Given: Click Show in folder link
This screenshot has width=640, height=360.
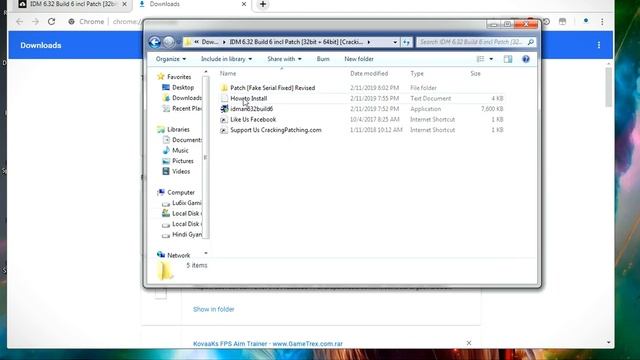Looking at the screenshot, I should point(213,309).
